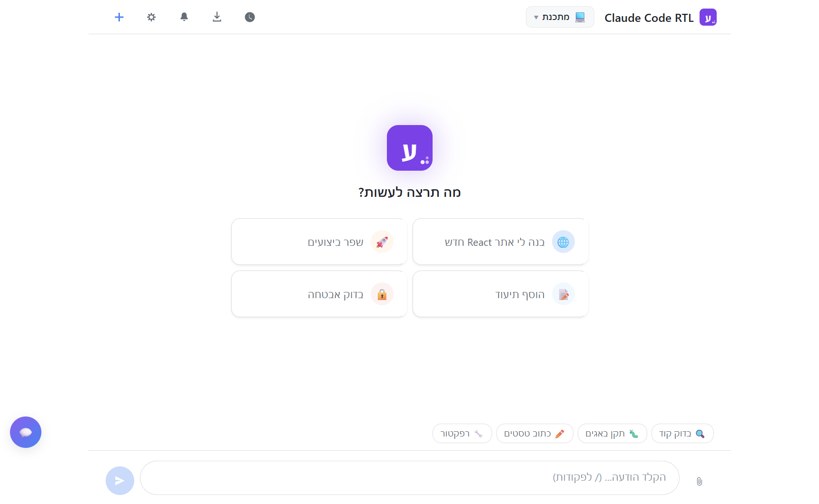
Task: Click the large center ע logo
Action: coord(410,148)
